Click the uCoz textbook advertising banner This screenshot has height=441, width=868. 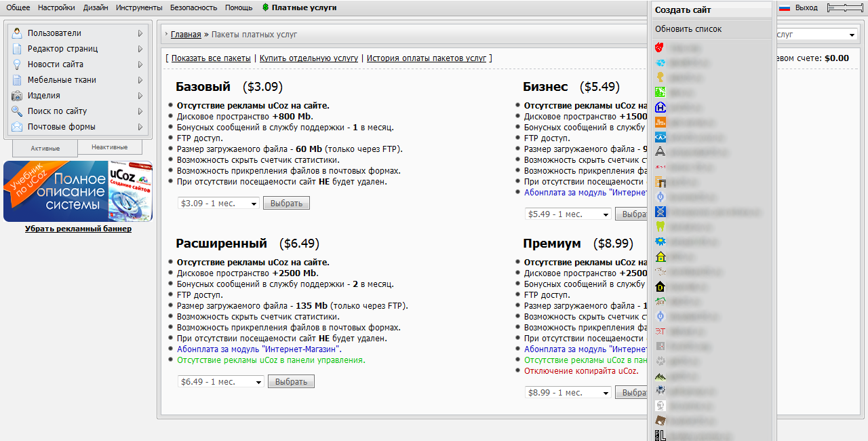pyautogui.click(x=78, y=191)
